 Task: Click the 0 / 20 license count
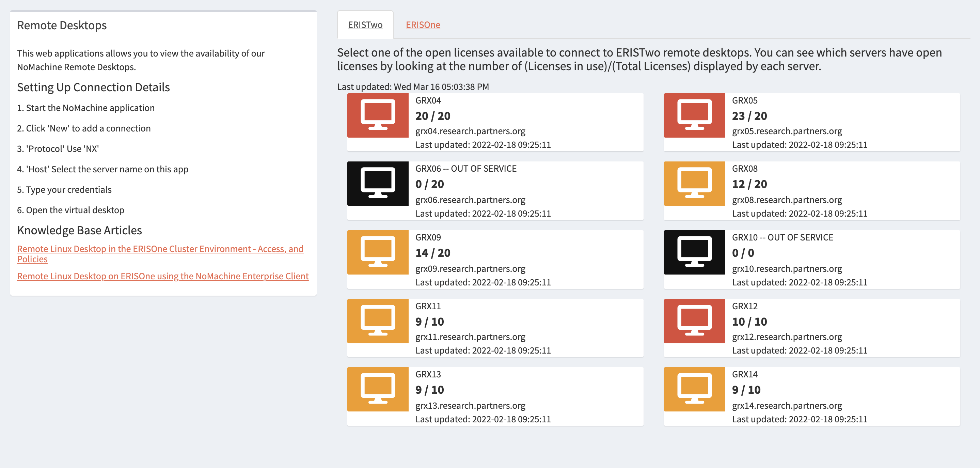click(x=429, y=184)
